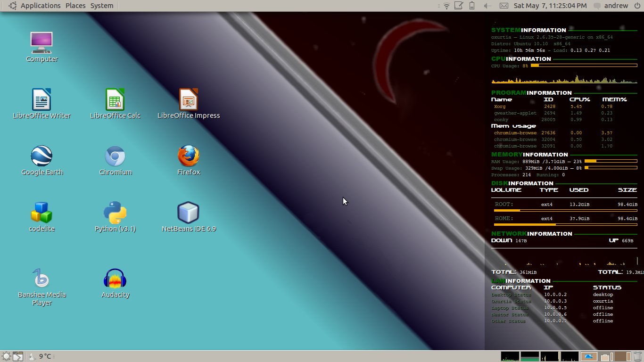Click the chat bubble status icon
Screen dimensions: 644x362
(598, 6)
